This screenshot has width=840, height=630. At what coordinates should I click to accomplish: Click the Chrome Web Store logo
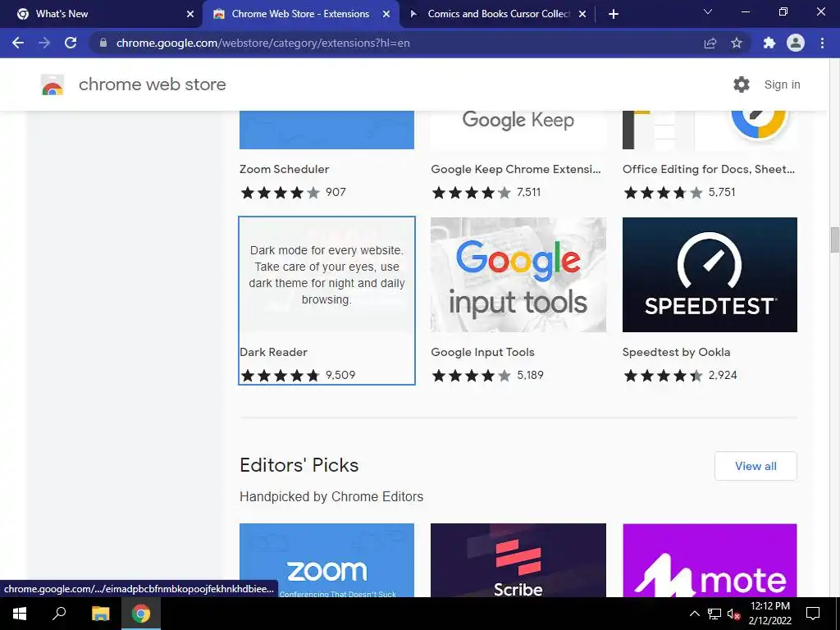tap(52, 84)
